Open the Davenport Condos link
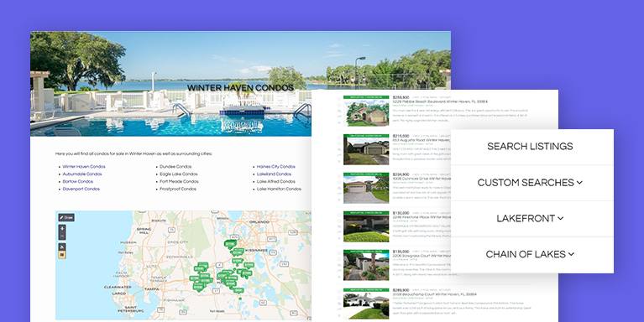The image size is (644, 322). coord(81,189)
